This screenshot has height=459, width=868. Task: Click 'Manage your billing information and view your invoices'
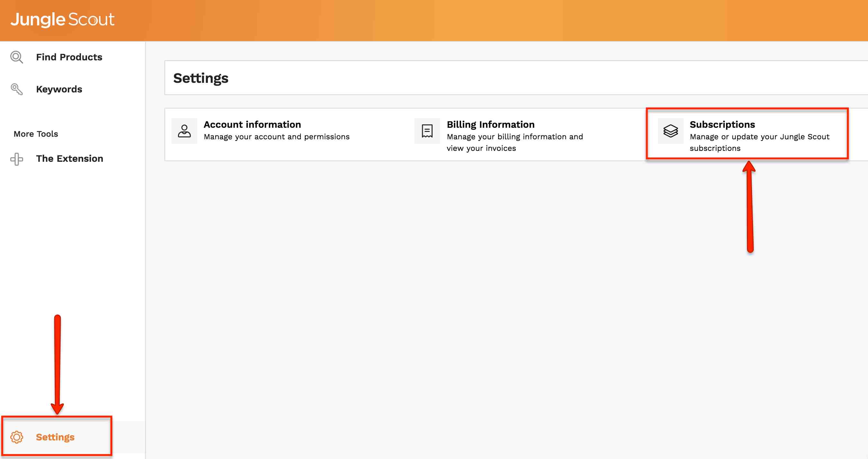tap(515, 143)
